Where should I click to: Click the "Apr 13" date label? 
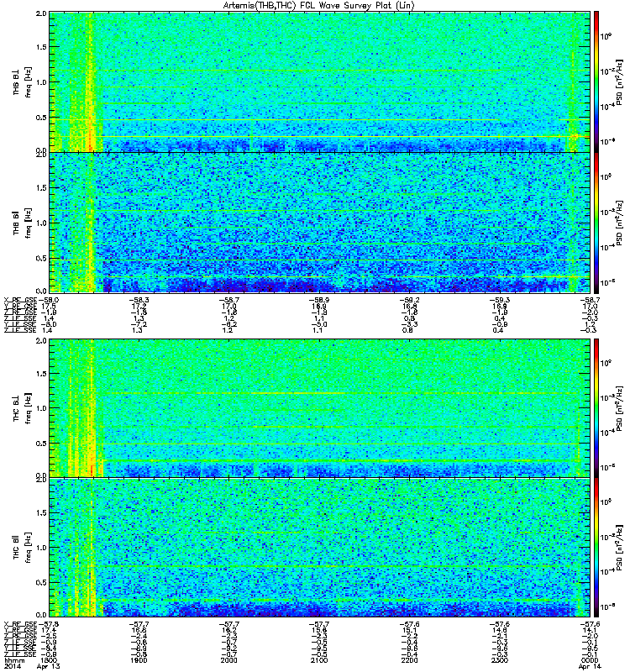click(x=49, y=667)
